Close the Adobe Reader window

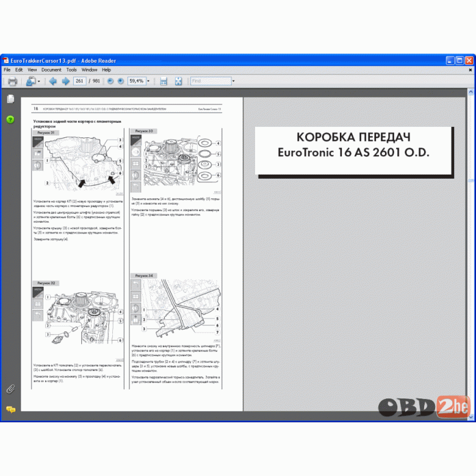coord(469,60)
